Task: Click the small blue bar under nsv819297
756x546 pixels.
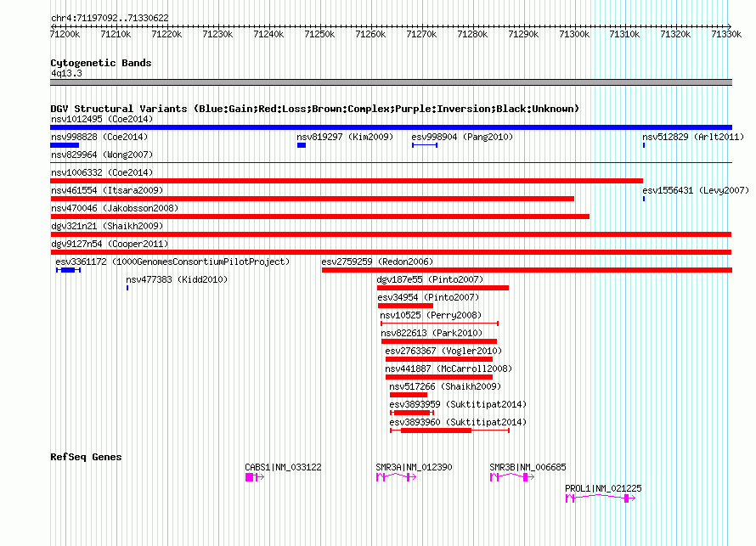Action: (x=302, y=145)
